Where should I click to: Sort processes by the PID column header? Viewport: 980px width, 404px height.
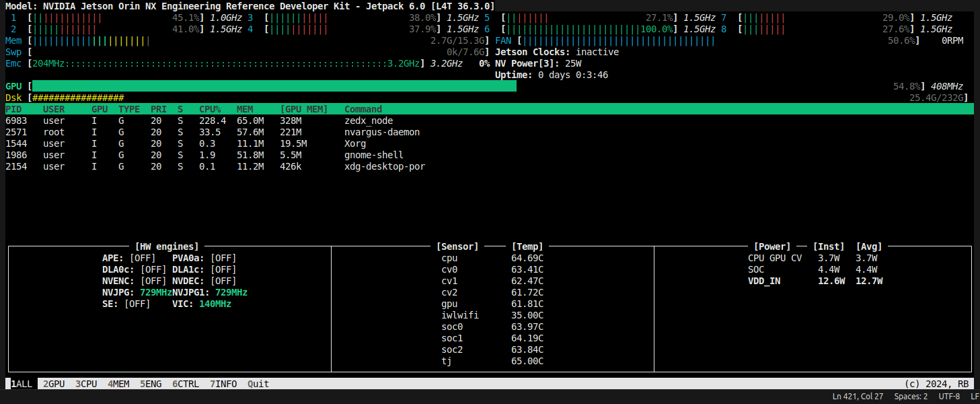pyautogui.click(x=13, y=109)
